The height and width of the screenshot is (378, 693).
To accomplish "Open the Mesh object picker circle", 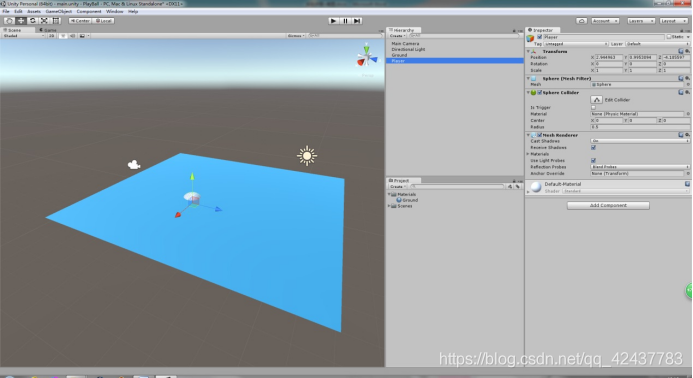I will (688, 84).
